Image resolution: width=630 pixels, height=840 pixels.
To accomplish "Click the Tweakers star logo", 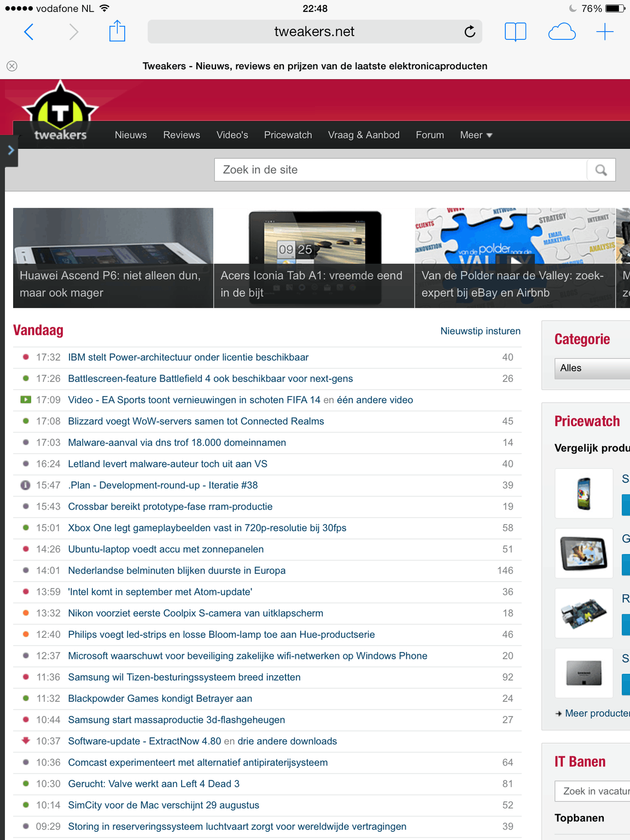I will point(60,112).
